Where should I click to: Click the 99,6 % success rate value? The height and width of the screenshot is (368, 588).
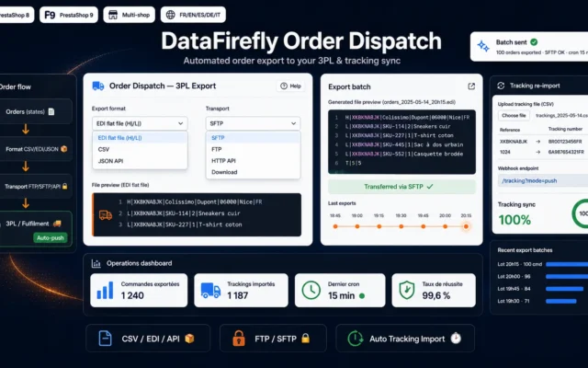click(436, 295)
